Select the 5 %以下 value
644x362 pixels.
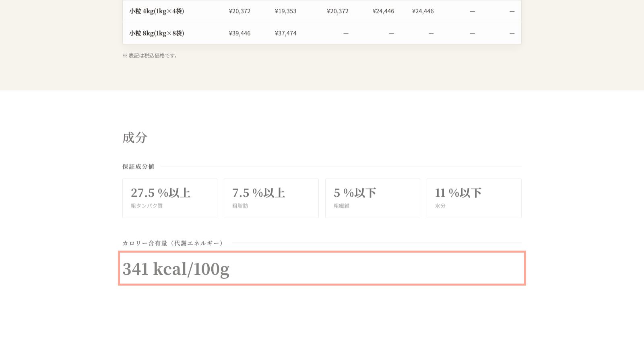pos(355,193)
